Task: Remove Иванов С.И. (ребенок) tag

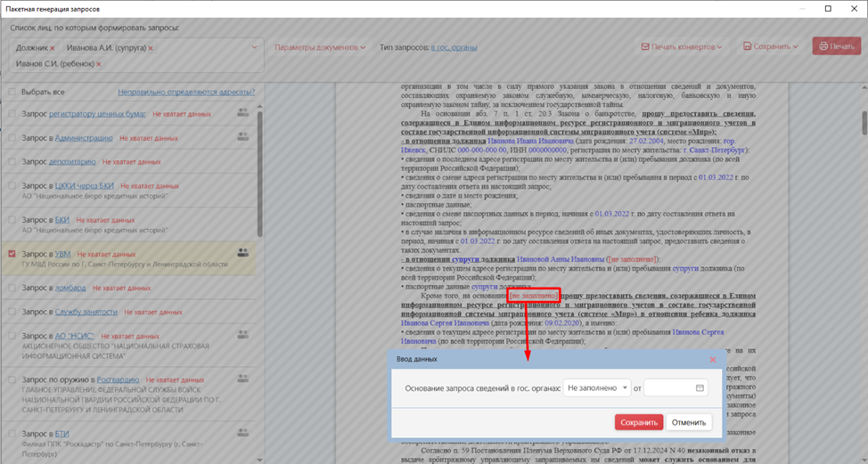Action: pyautogui.click(x=98, y=64)
